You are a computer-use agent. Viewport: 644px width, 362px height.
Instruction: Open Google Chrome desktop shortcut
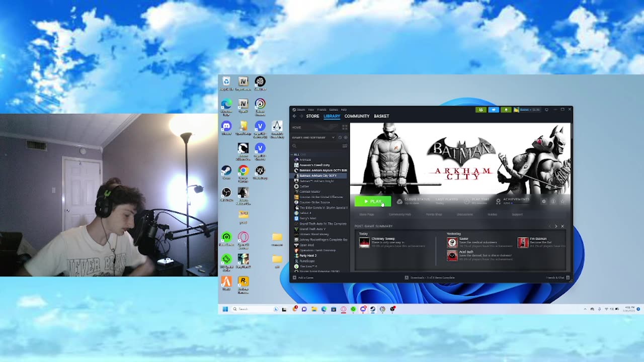point(243,173)
